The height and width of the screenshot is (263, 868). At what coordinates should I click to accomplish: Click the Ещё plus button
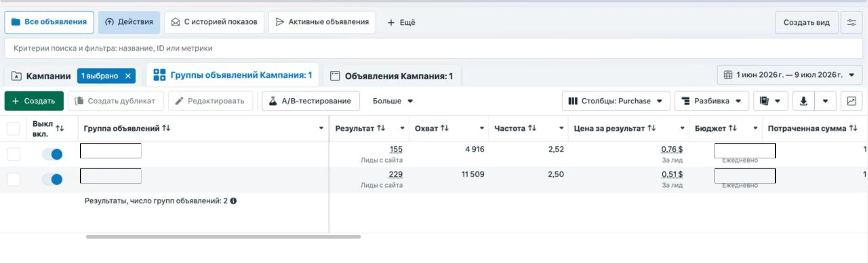coord(401,23)
